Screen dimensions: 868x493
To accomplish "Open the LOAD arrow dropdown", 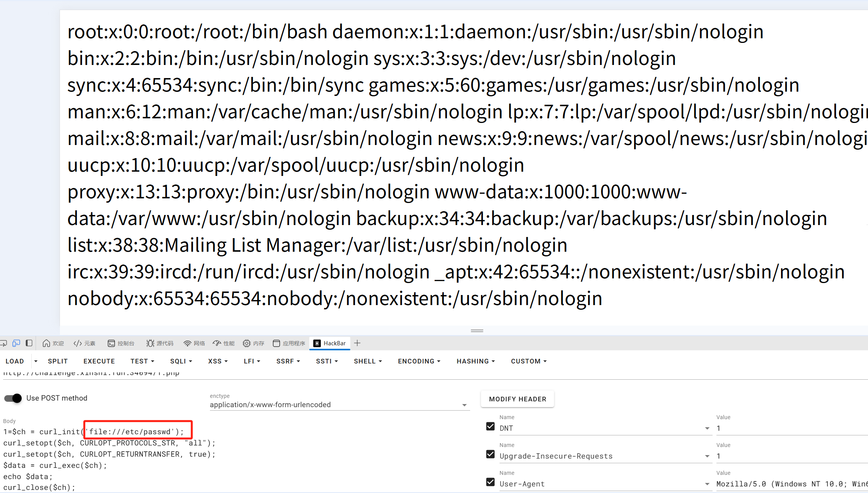I will [36, 361].
